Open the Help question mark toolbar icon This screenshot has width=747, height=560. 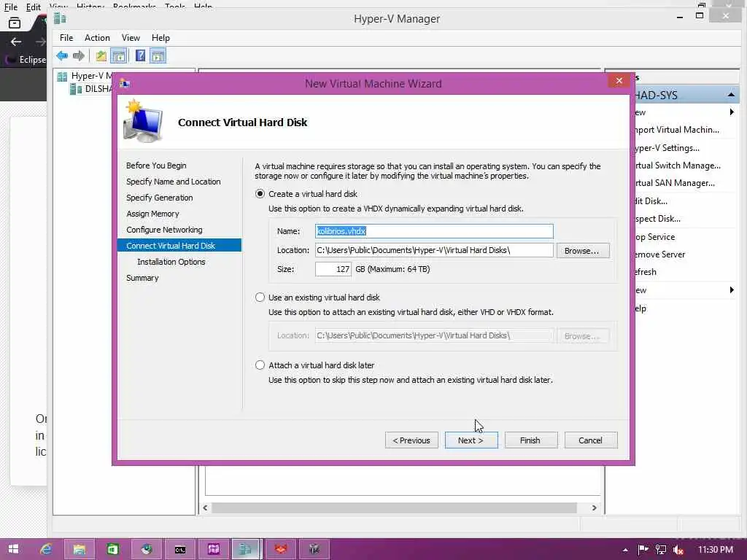140,55
